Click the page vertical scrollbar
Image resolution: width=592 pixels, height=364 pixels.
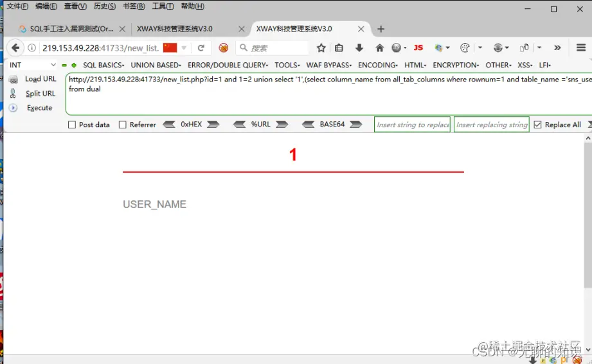point(588,215)
